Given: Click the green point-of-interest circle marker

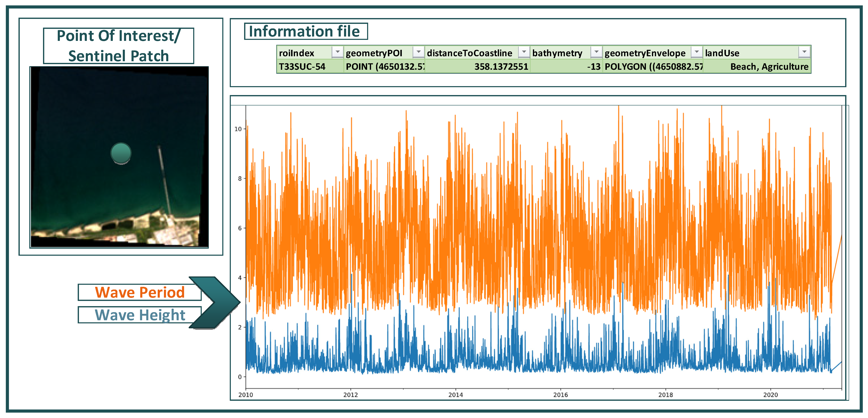Looking at the screenshot, I should click(x=121, y=153).
